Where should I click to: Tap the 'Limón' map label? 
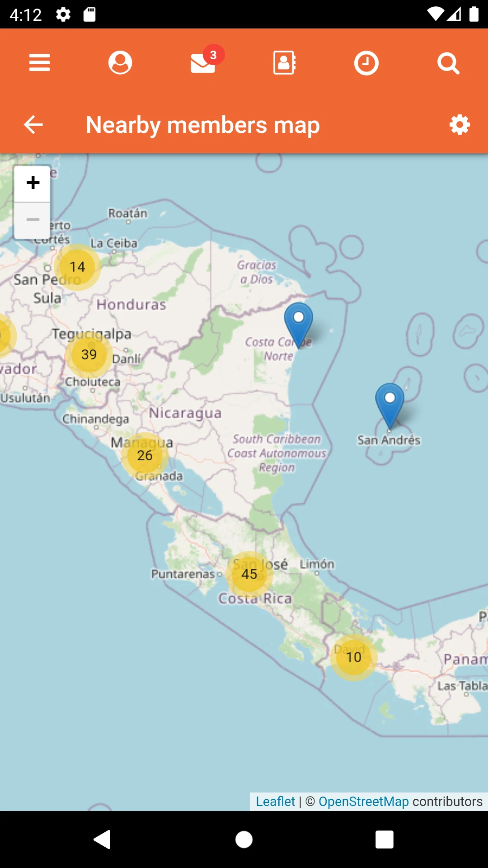[317, 564]
